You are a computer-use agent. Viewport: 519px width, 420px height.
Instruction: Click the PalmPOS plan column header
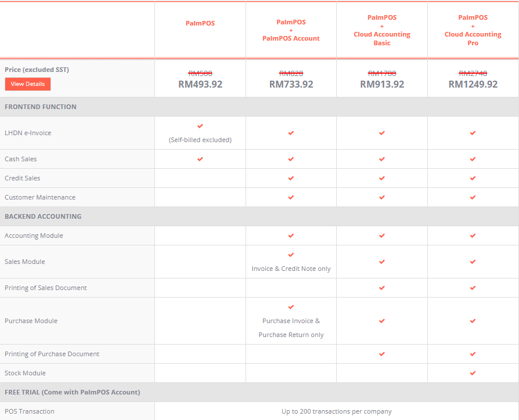(x=200, y=23)
